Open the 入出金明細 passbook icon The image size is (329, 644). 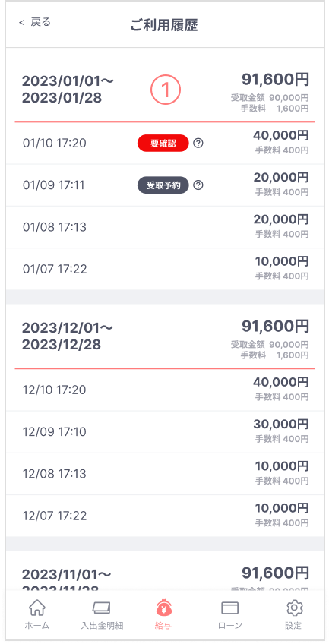coord(101,608)
